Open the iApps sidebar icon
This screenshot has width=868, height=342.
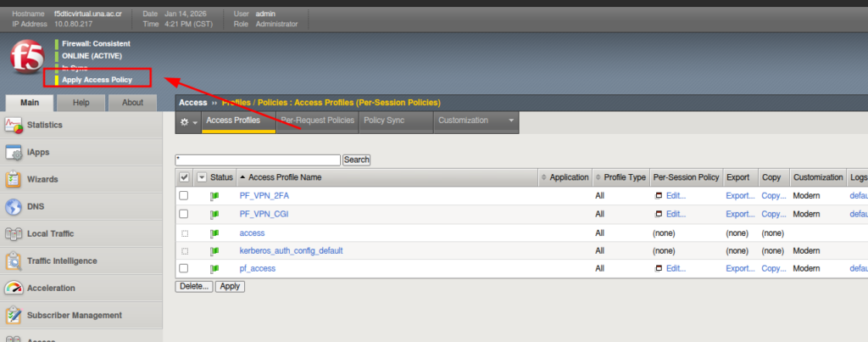(14, 153)
